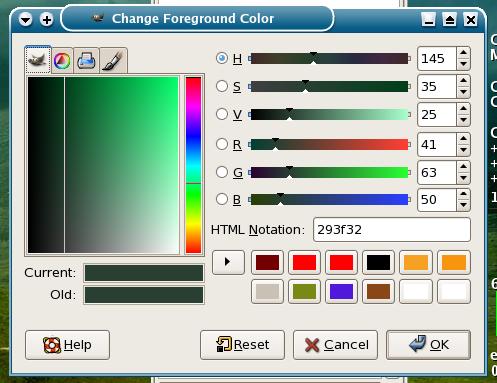Click the shade window button in the titlebar
497x383 pixels.
[450, 20]
